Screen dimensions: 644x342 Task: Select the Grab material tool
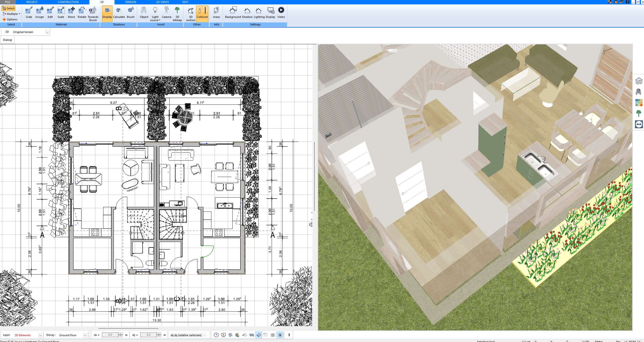[x=29, y=13]
